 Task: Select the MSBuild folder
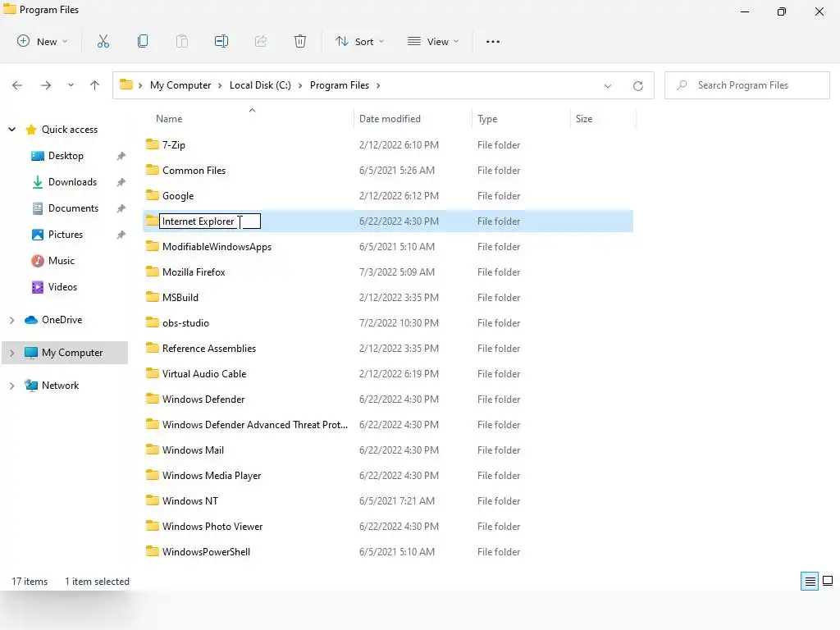(180, 297)
